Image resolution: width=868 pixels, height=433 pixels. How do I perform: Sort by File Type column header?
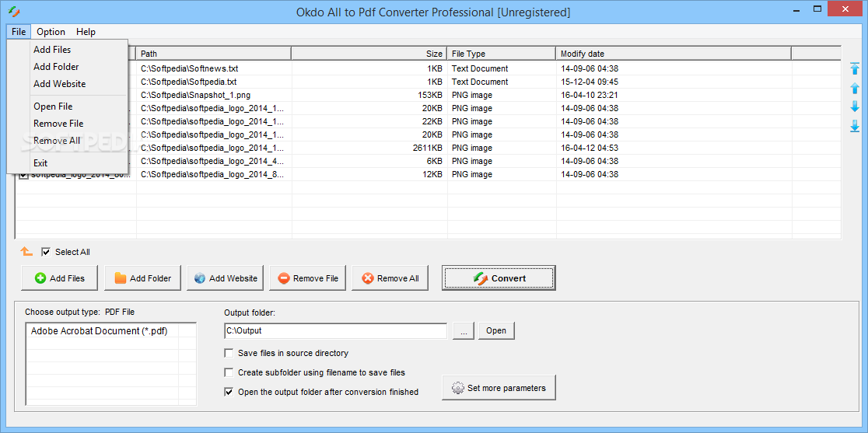tap(502, 54)
